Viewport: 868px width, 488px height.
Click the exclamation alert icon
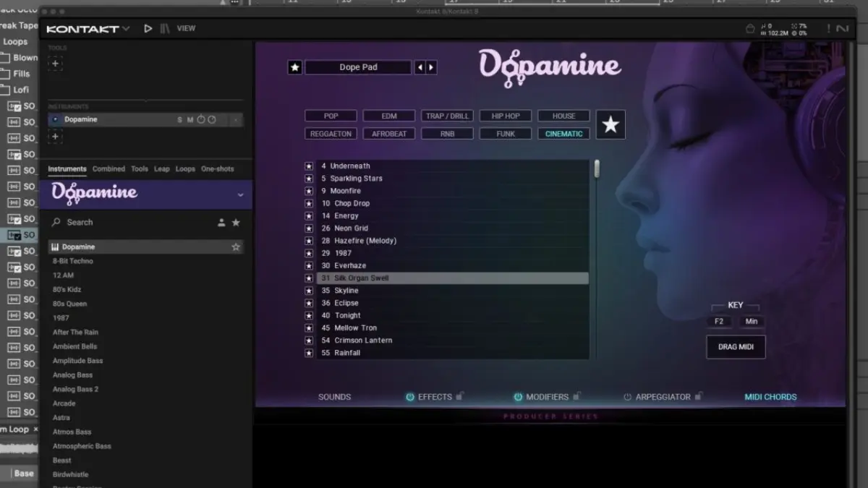(x=828, y=29)
